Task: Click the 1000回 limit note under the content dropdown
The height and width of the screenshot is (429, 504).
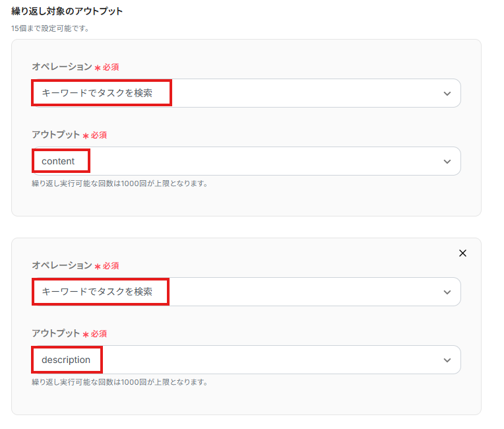Action: coord(120,183)
